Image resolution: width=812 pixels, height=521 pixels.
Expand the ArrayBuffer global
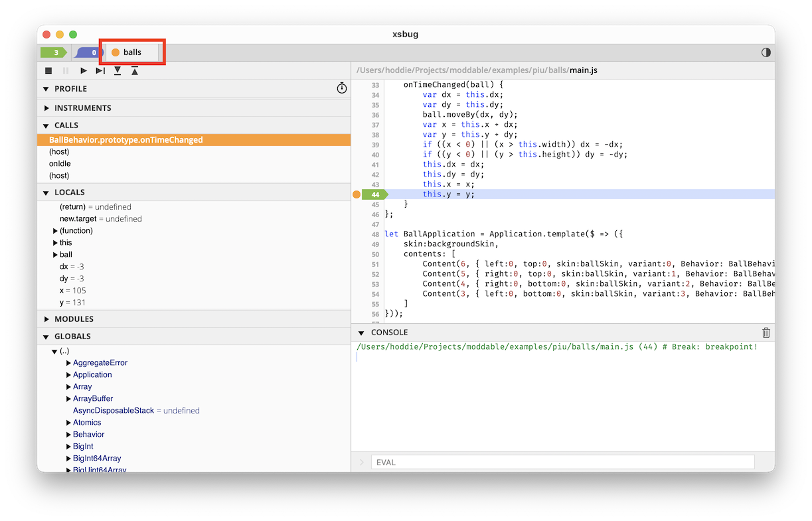tap(68, 399)
